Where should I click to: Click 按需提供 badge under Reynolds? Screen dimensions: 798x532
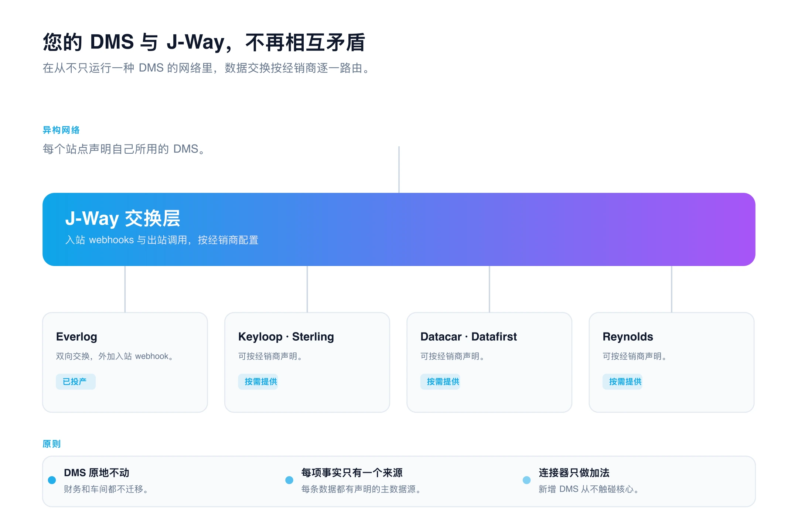[x=622, y=382]
